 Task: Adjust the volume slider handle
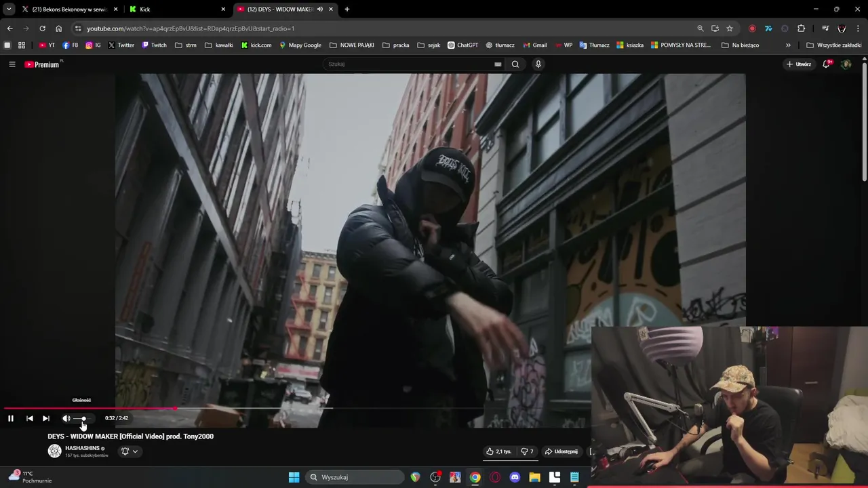click(84, 418)
